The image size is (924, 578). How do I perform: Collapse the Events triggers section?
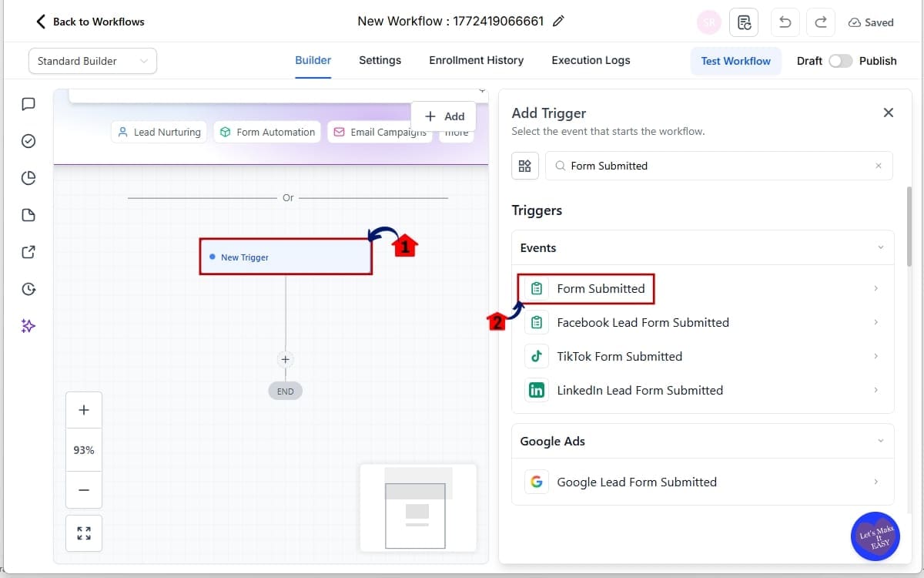[x=881, y=247]
